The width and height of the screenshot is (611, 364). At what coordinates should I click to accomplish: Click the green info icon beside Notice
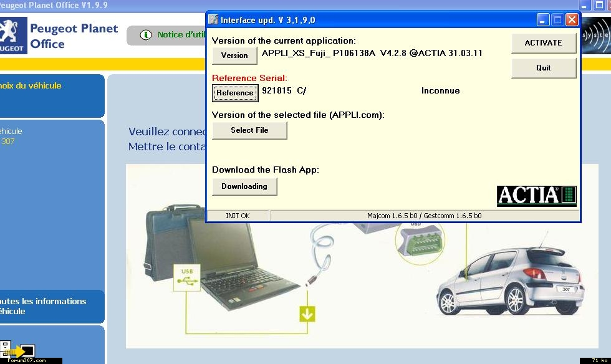coord(146,35)
